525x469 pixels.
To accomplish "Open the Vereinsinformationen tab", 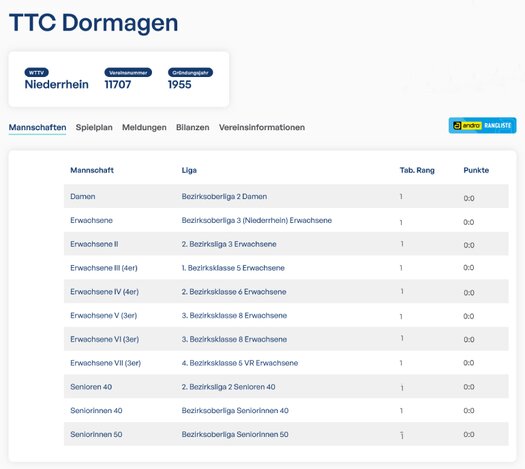I will point(262,127).
